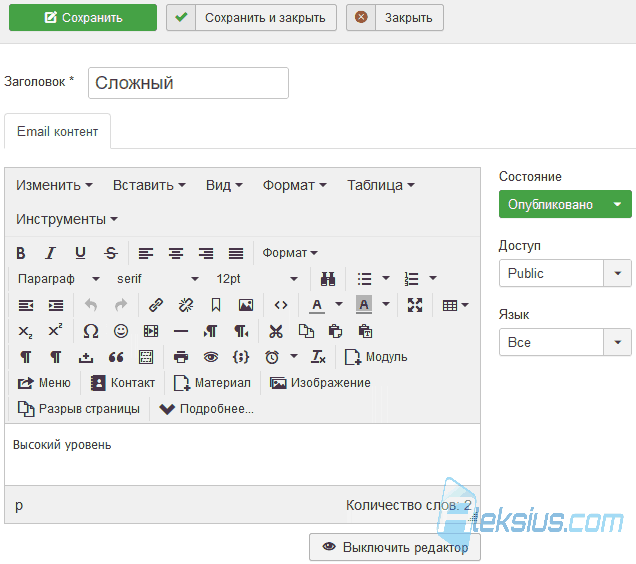
Task: Apply background highlight color
Action: tap(364, 305)
